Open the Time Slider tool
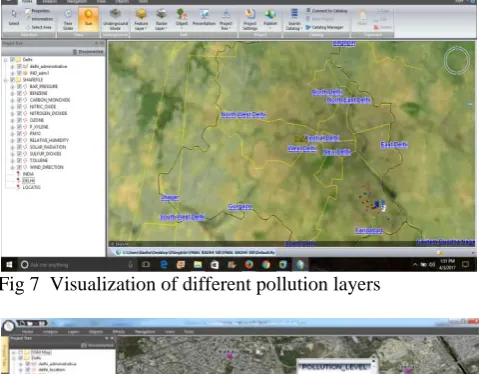The image size is (479, 374). point(68,19)
